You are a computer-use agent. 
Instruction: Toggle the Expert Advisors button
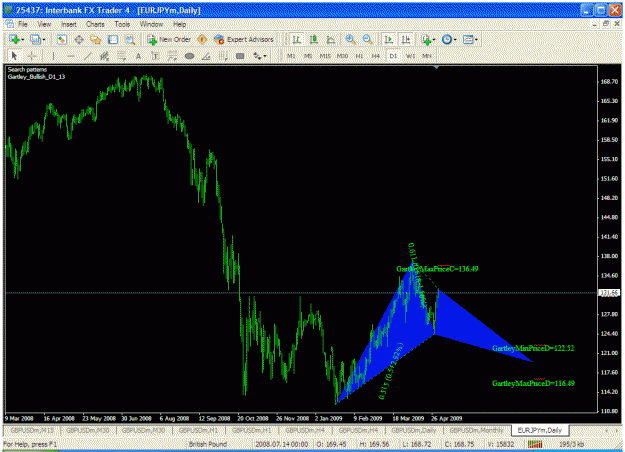point(244,39)
